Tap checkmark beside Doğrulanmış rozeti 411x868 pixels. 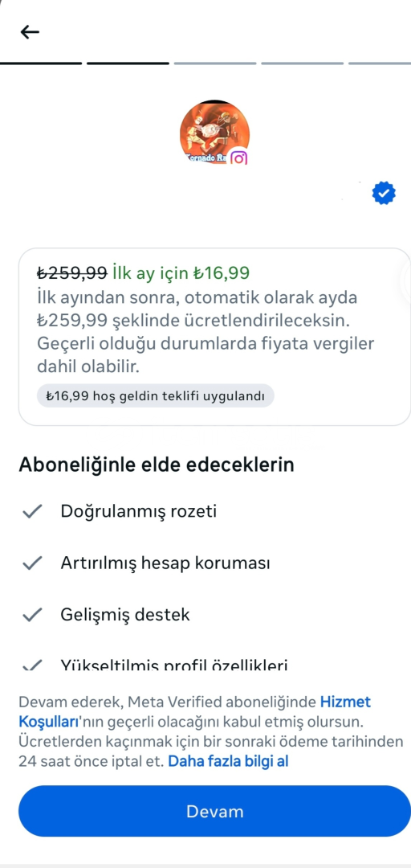coord(32,511)
